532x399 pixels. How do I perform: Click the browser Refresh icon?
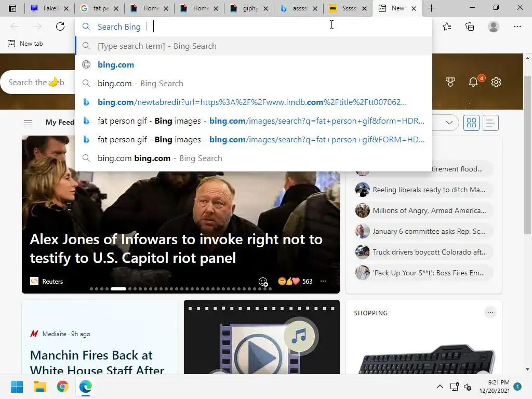click(60, 26)
